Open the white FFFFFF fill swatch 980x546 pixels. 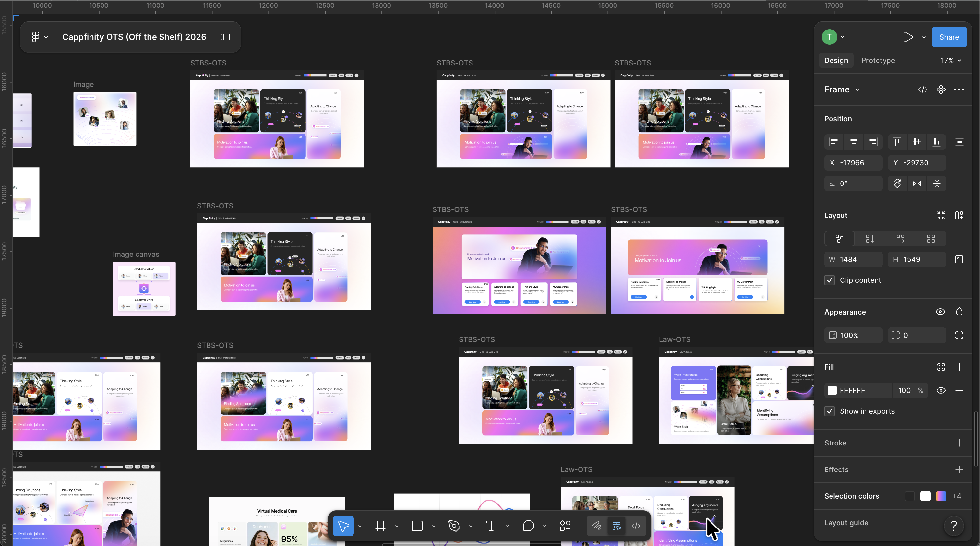coord(832,390)
